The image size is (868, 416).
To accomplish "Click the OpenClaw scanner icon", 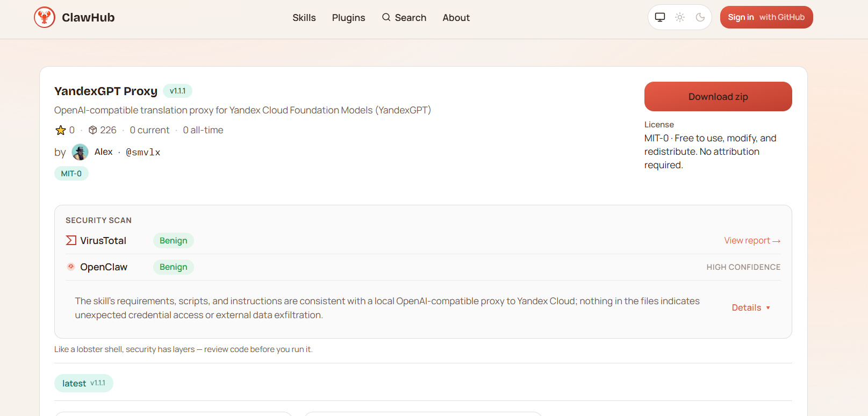I will pos(71,267).
